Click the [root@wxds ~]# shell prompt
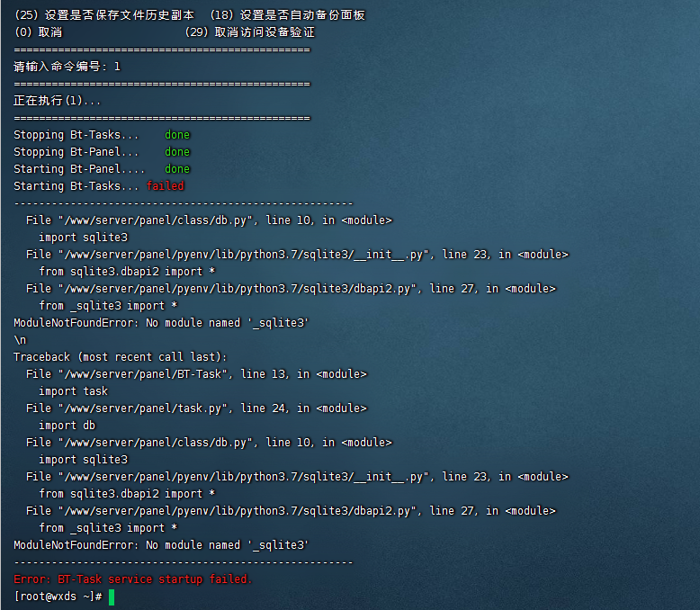The image size is (700, 610). (58, 597)
